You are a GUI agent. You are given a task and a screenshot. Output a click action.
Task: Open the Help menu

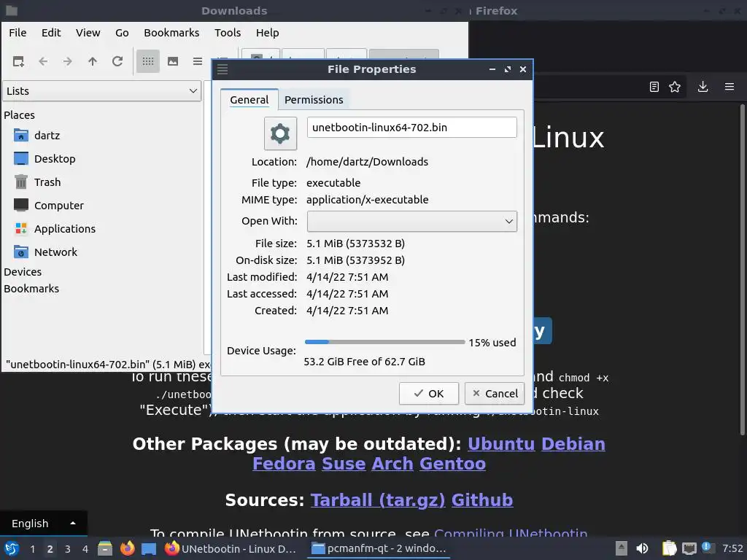coord(267,33)
